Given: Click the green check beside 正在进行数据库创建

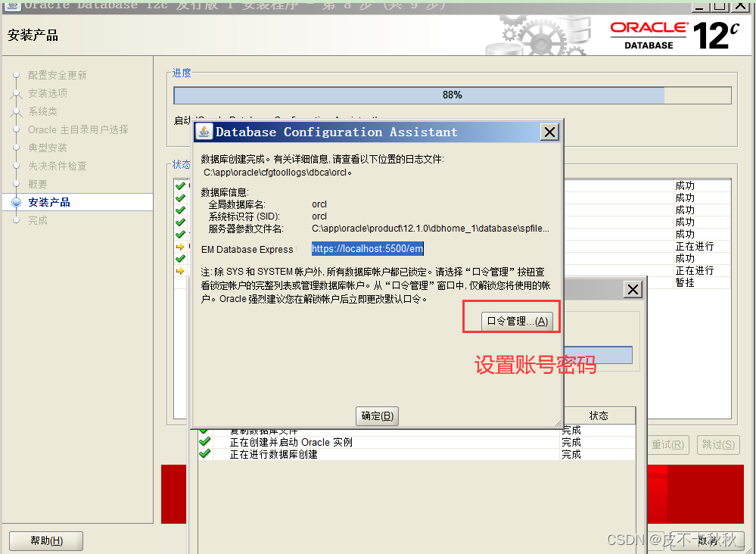Looking at the screenshot, I should click(205, 453).
